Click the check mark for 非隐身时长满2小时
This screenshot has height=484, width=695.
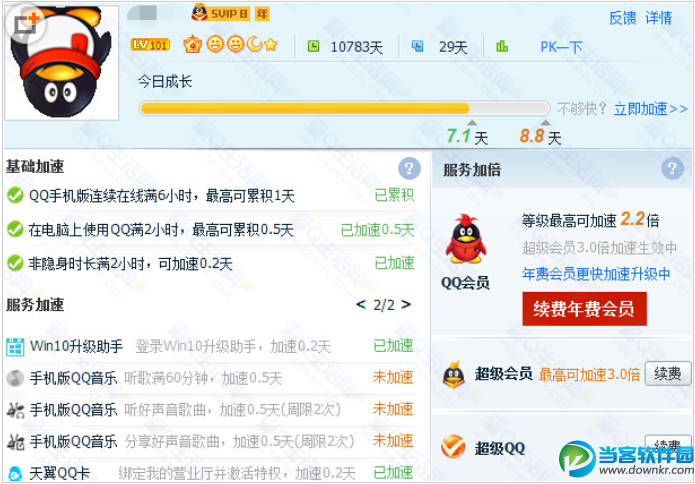15,263
